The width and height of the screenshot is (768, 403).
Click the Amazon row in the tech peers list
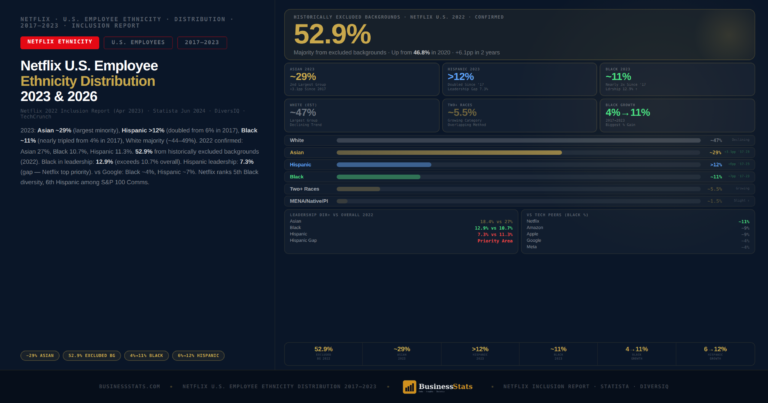(x=638, y=228)
